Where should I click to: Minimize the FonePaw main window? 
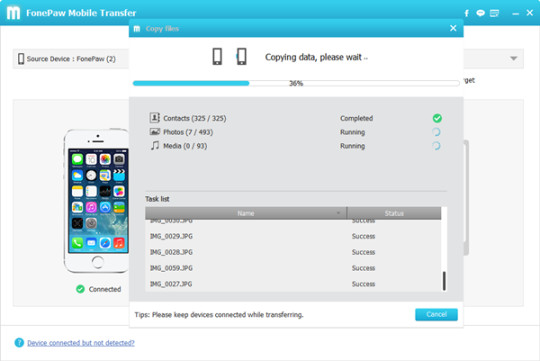point(516,14)
